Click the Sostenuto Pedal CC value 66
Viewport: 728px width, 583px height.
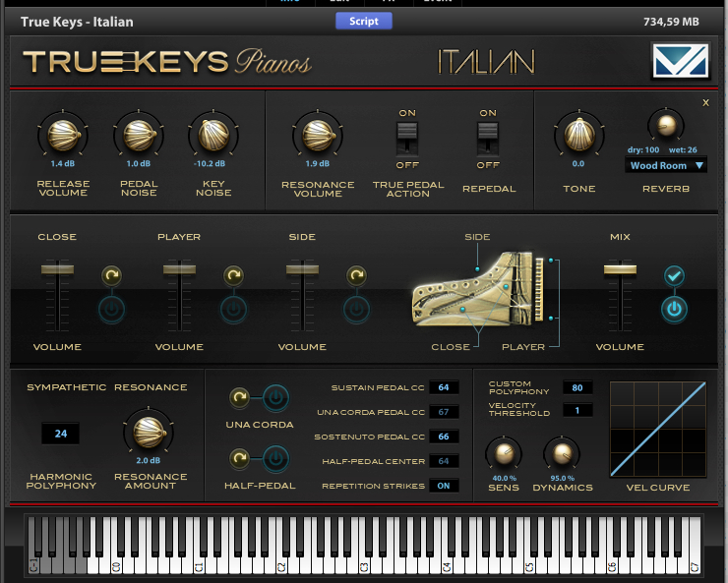[444, 437]
